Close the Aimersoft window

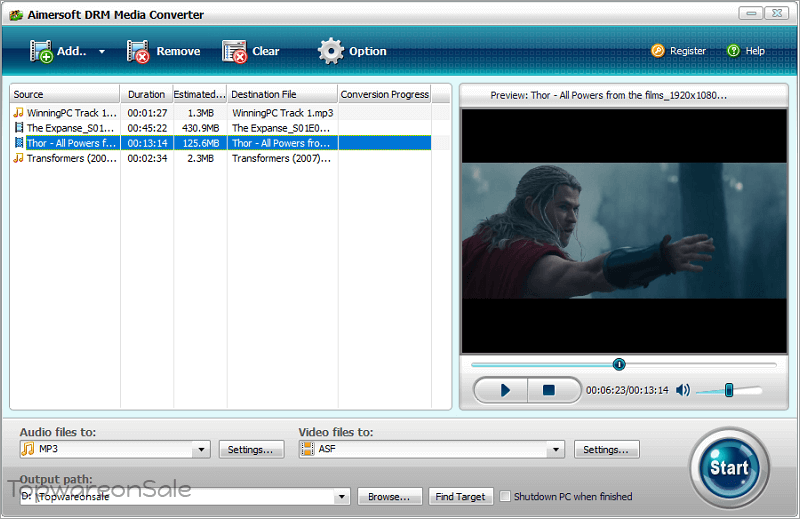(777, 13)
